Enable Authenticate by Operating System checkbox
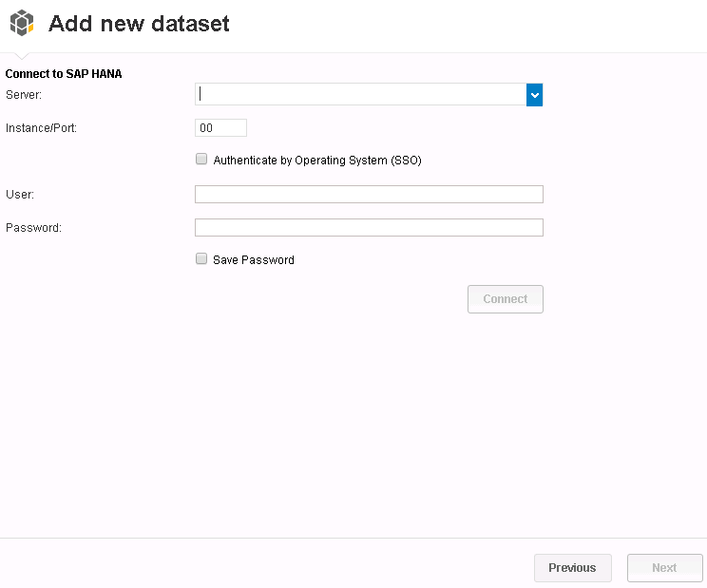This screenshot has width=707, height=588. pos(201,159)
